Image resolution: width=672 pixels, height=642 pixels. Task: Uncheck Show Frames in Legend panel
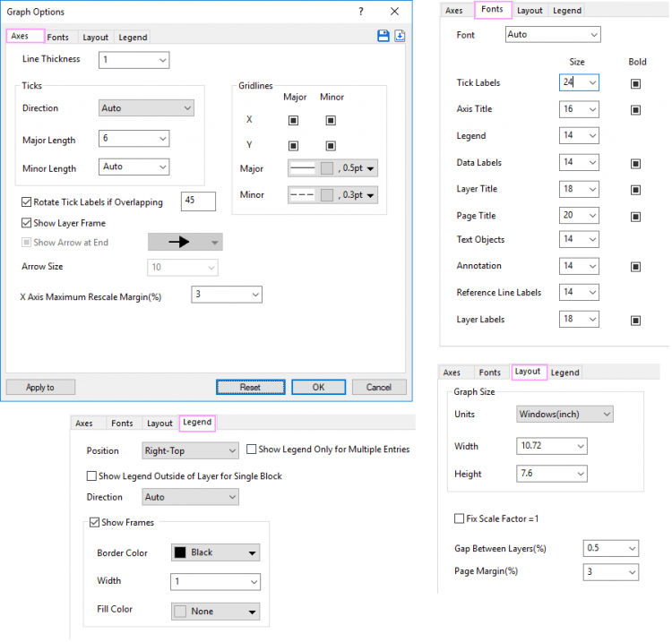tap(94, 522)
